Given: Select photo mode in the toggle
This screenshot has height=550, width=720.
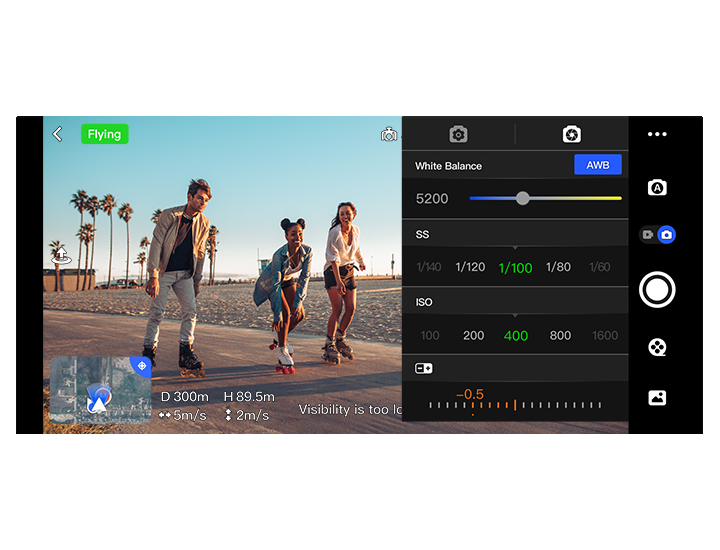Looking at the screenshot, I should pyautogui.click(x=666, y=235).
